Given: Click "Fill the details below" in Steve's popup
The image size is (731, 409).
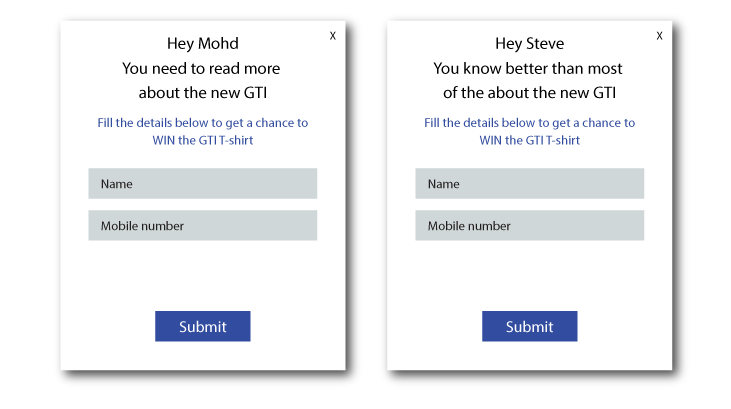Looking at the screenshot, I should click(x=529, y=123).
